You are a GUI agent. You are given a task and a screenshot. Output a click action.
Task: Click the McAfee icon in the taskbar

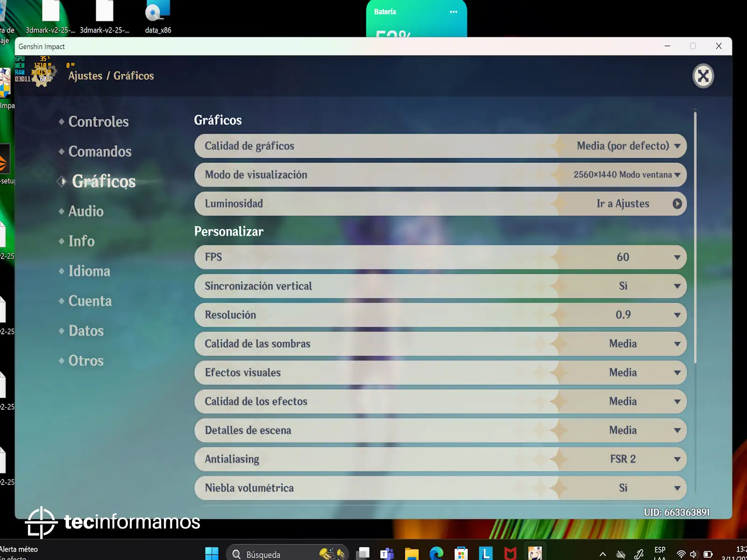pos(510,553)
